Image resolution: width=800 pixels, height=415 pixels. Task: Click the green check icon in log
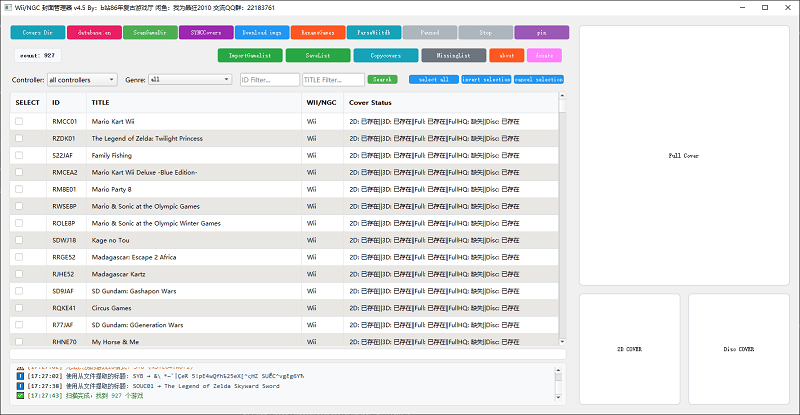(20, 396)
